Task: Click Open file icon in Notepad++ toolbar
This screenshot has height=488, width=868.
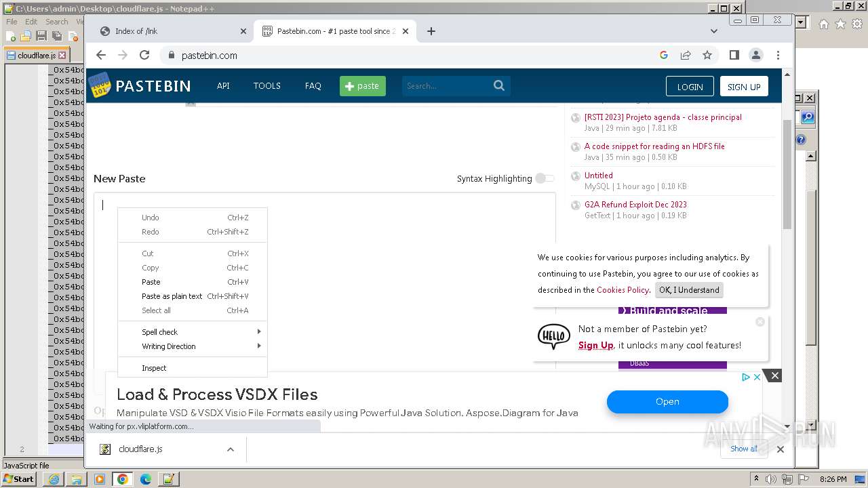Action: pos(26,36)
